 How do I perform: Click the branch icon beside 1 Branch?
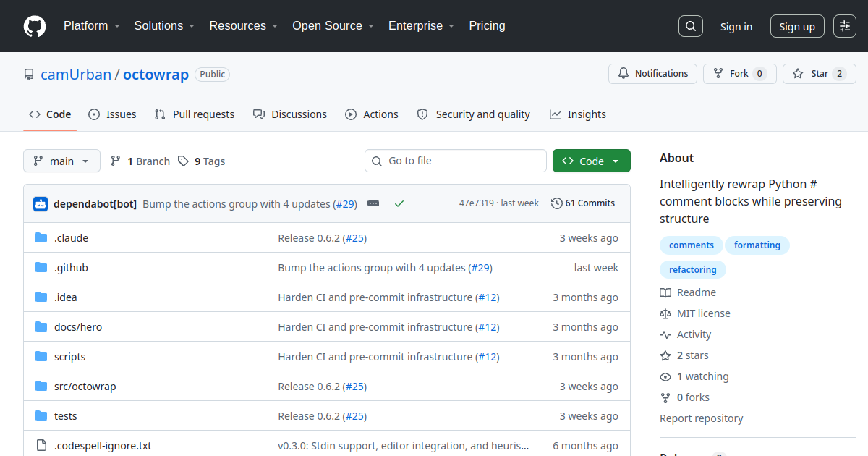tap(116, 161)
